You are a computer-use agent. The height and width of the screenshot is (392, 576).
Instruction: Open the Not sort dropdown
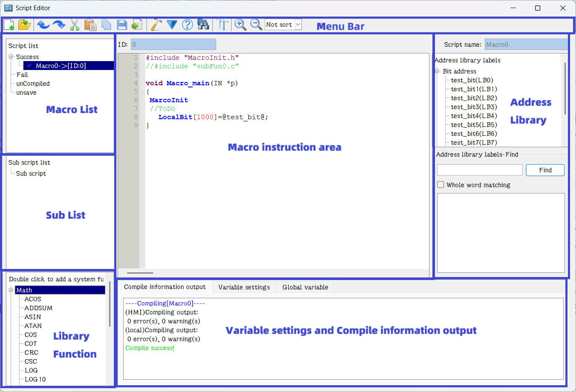(298, 25)
